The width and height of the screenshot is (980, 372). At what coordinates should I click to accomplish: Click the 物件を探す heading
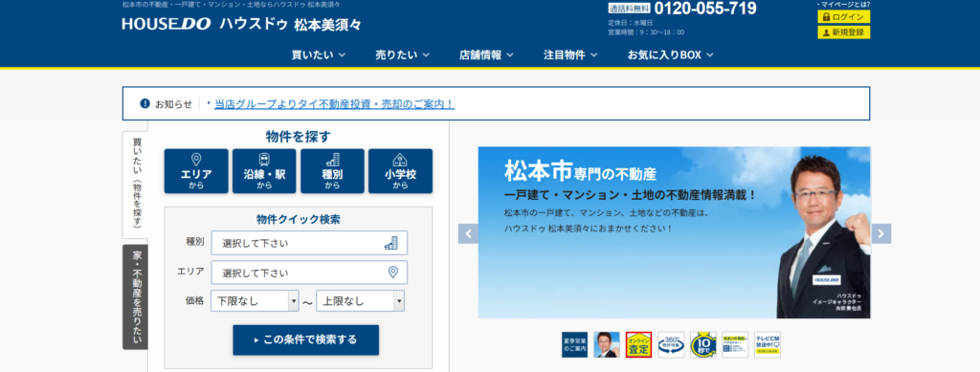click(299, 136)
